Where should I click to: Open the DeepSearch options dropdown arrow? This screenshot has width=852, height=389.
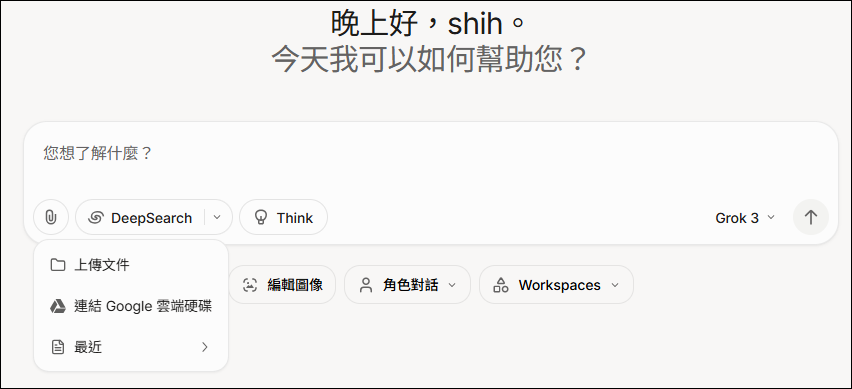pos(217,217)
